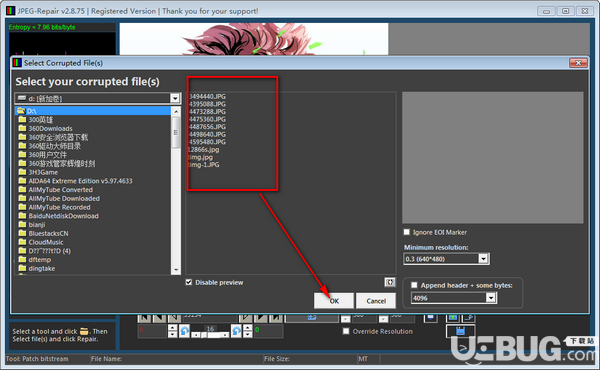Click the folder list scrollbar thumb
This screenshot has width=600, height=370.
176,132
